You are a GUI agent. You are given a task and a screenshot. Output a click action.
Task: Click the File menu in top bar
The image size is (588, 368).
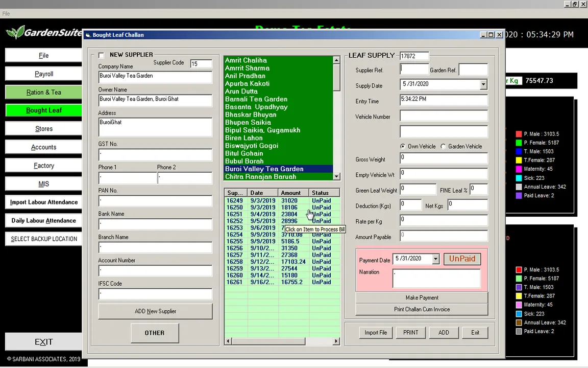click(6, 13)
